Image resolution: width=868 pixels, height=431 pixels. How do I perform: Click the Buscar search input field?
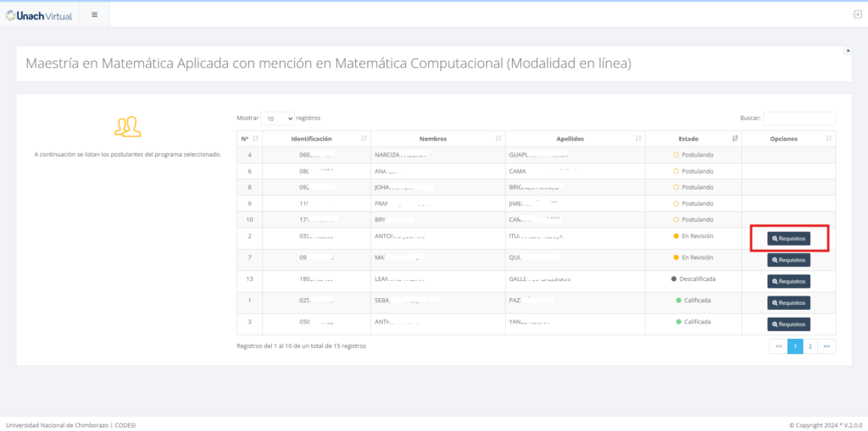[799, 119]
